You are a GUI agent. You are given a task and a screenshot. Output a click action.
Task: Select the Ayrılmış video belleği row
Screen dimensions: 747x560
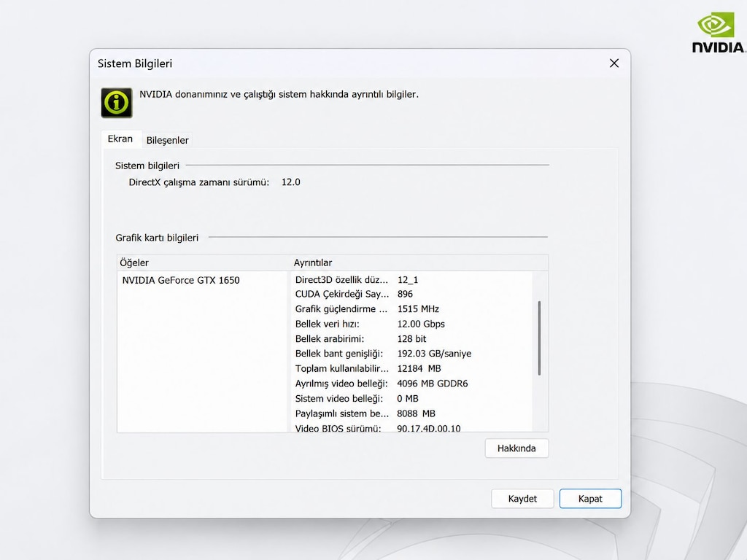tap(412, 384)
